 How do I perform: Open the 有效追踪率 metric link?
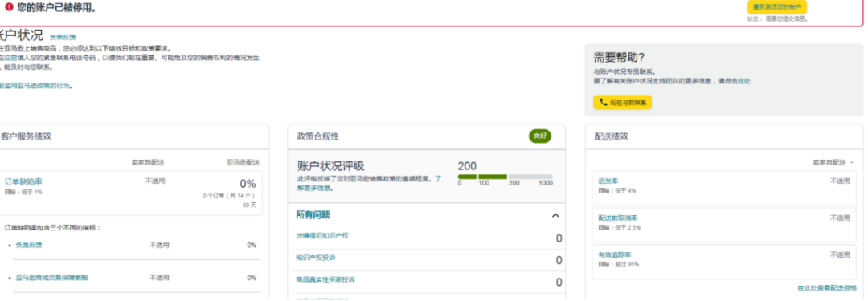pos(615,255)
